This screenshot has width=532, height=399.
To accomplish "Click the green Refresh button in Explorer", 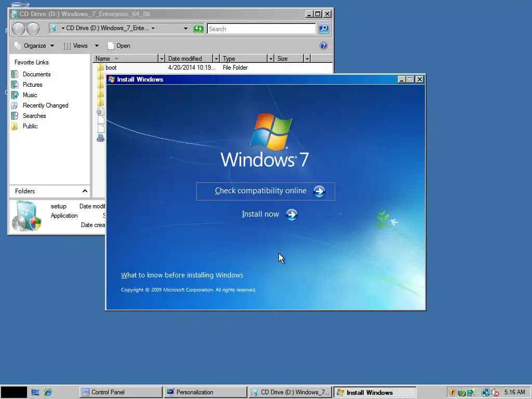I will click(198, 29).
